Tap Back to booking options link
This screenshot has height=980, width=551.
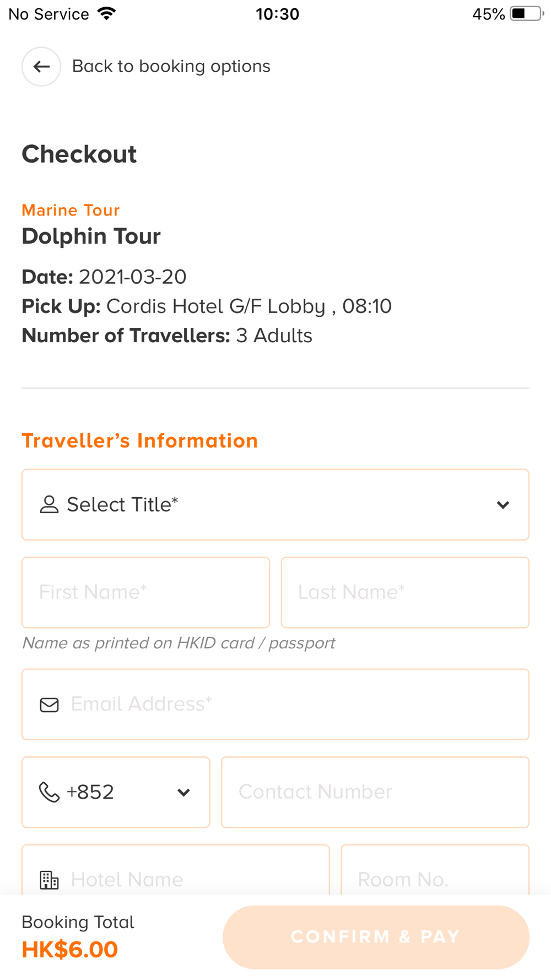tap(171, 67)
